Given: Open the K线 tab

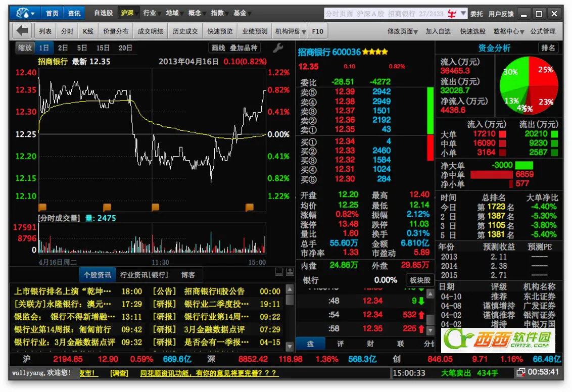Looking at the screenshot, I should 88,31.
